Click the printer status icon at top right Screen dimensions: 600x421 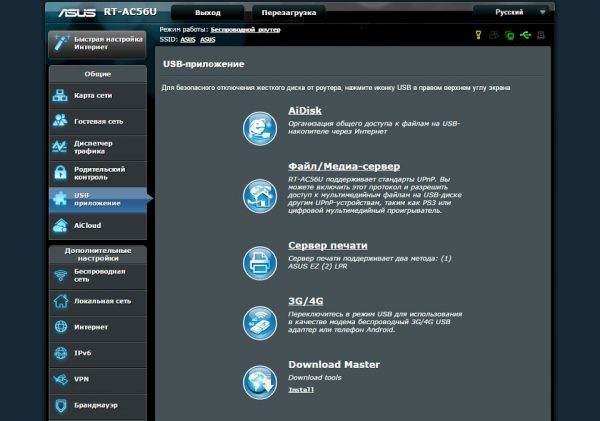click(x=541, y=35)
